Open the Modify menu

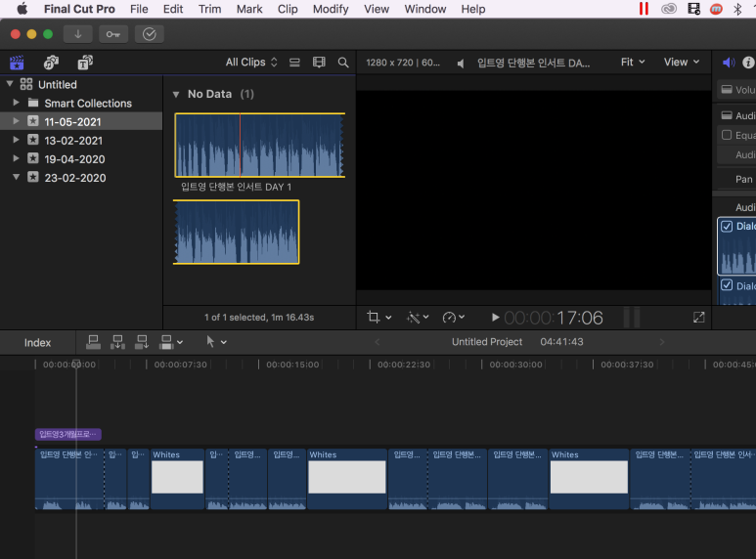pos(331,9)
